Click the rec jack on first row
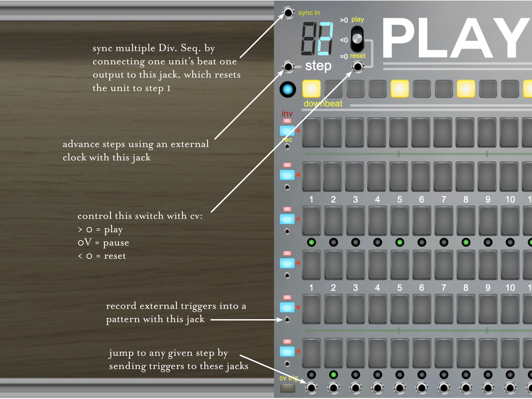532x399 pixels. [287, 146]
